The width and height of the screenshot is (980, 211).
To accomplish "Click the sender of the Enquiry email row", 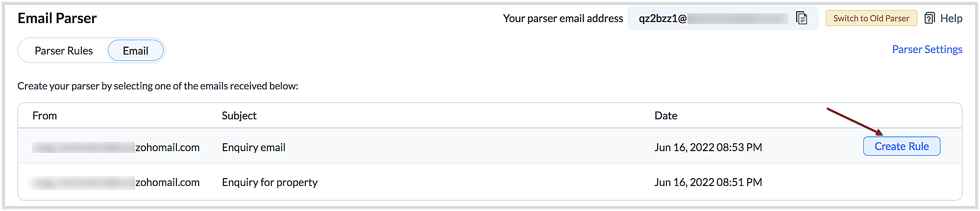I will 116,147.
